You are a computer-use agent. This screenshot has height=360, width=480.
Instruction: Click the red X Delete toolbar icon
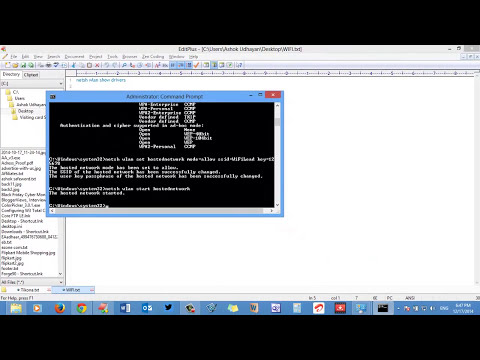97,65
